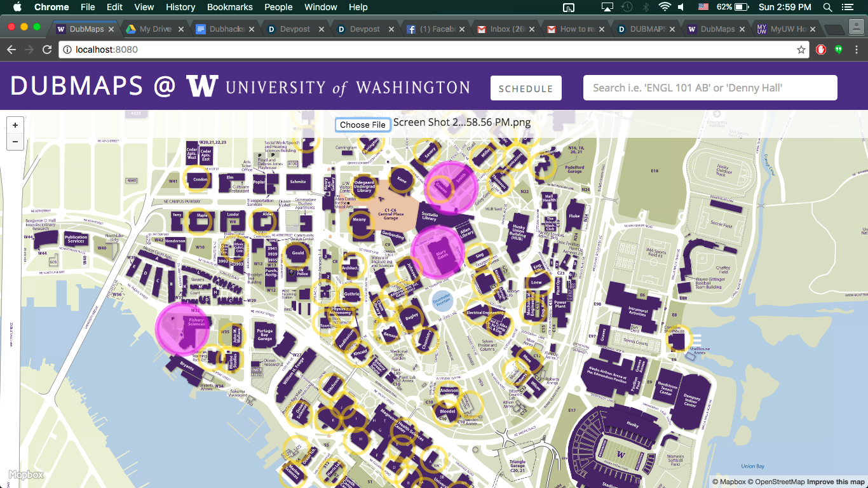Open the red extension icon in toolbar
Image resolution: width=868 pixels, height=488 pixels.
(821, 50)
